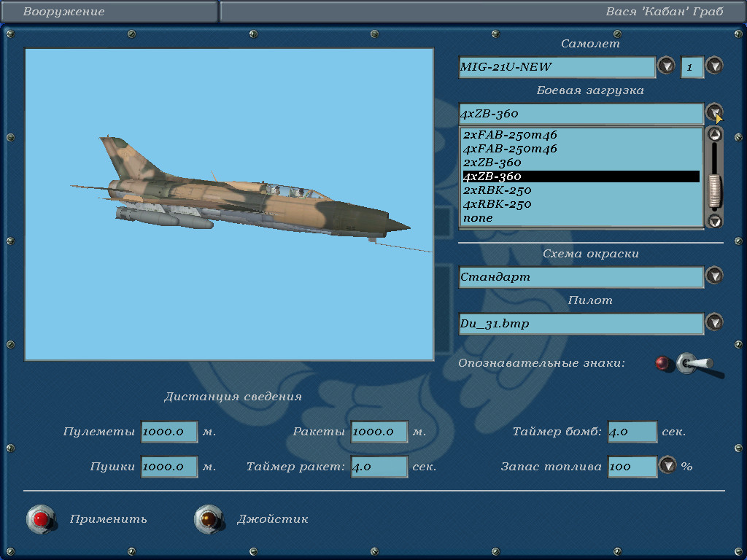Click the Пушки convergence field
Viewport: 747px width, 560px height.
click(169, 467)
